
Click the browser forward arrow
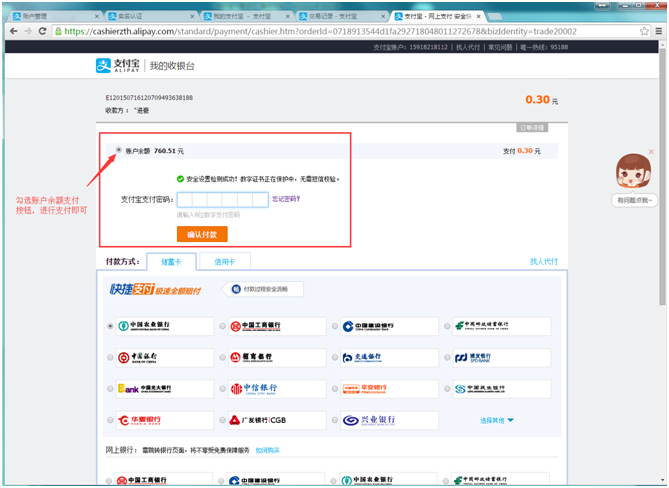coord(28,31)
